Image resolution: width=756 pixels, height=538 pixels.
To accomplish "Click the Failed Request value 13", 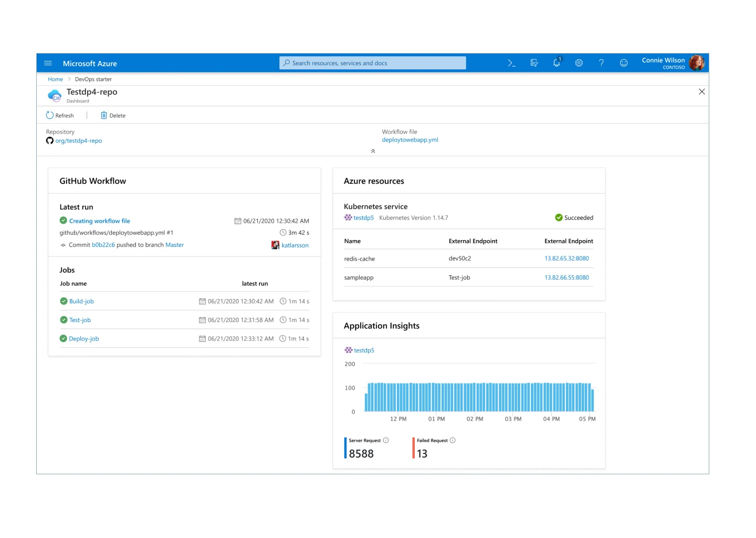I will pyautogui.click(x=422, y=454).
